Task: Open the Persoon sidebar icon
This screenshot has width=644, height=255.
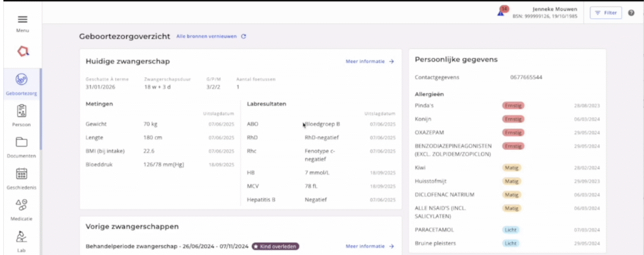Action: [x=22, y=111]
